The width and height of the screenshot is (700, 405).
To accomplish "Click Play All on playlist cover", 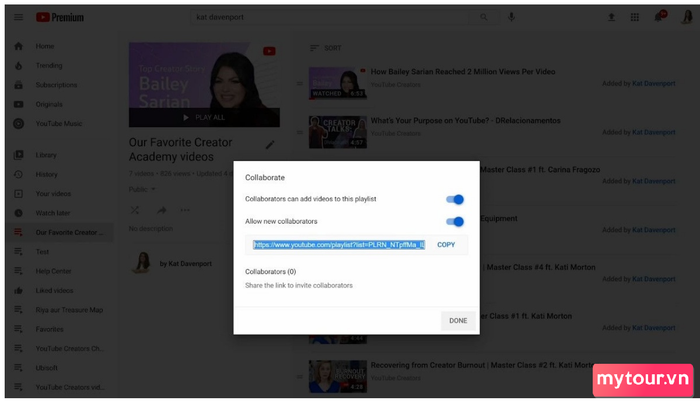I will point(204,117).
